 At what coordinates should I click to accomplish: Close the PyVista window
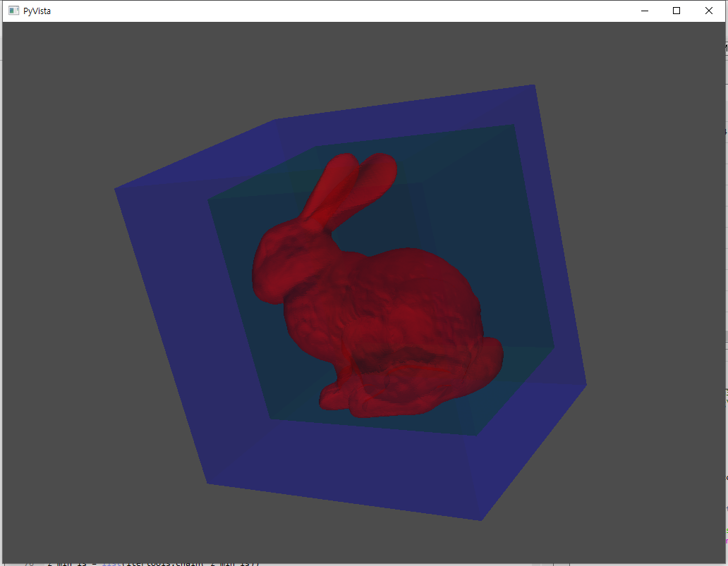click(x=708, y=11)
